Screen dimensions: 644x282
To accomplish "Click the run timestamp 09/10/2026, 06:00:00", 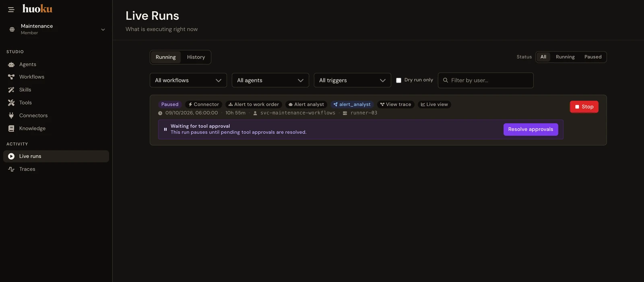I will [x=192, y=113].
